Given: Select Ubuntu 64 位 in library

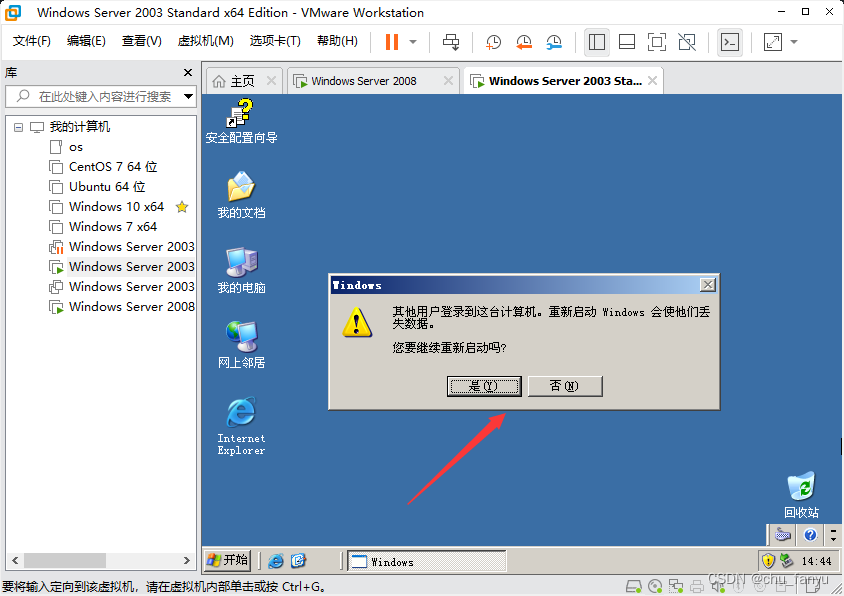Looking at the screenshot, I should click(107, 187).
